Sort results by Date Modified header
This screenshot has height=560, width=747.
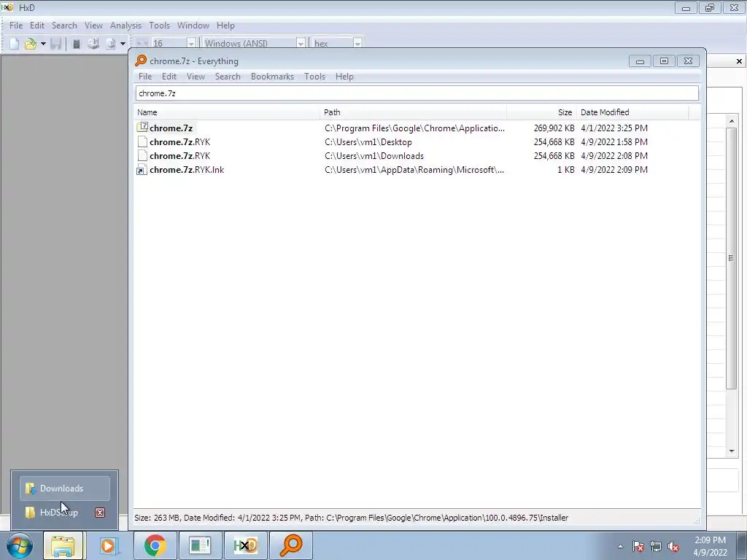pos(632,112)
